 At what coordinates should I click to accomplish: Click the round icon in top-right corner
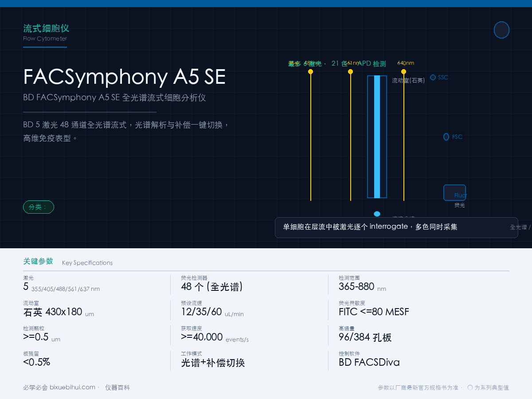click(501, 30)
